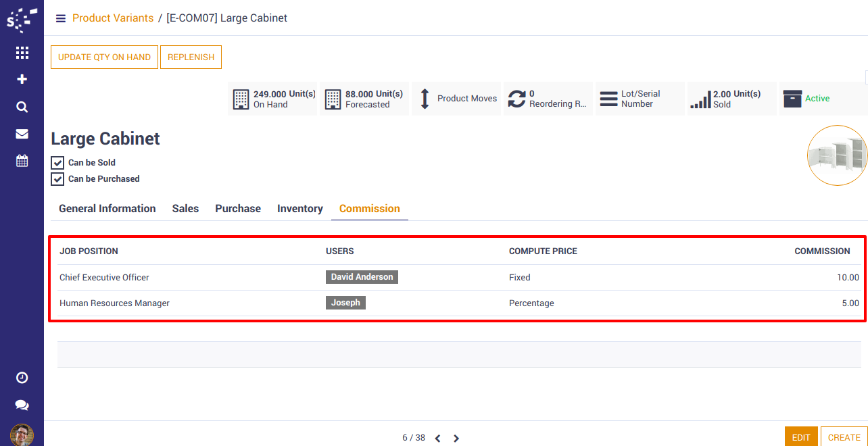Toggle the Can be Sold checkbox

click(x=57, y=163)
